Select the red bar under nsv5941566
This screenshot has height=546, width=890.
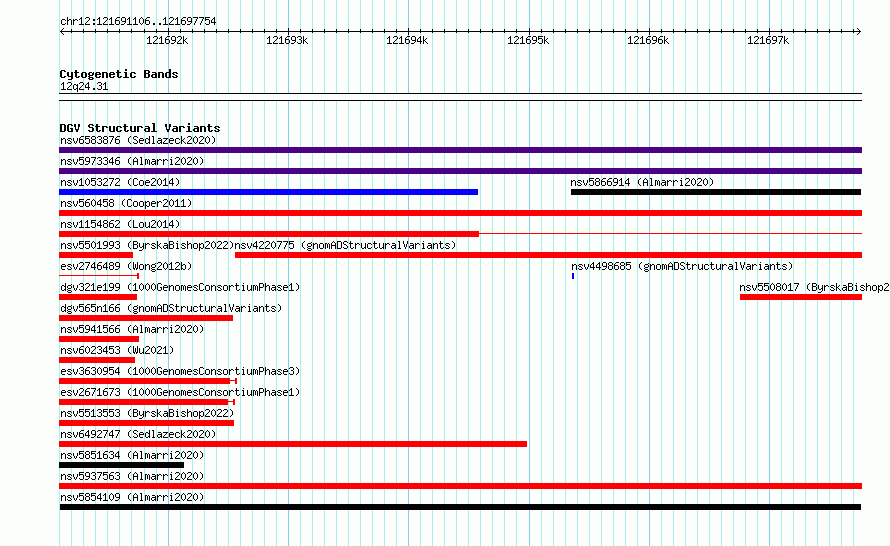[x=99, y=339]
